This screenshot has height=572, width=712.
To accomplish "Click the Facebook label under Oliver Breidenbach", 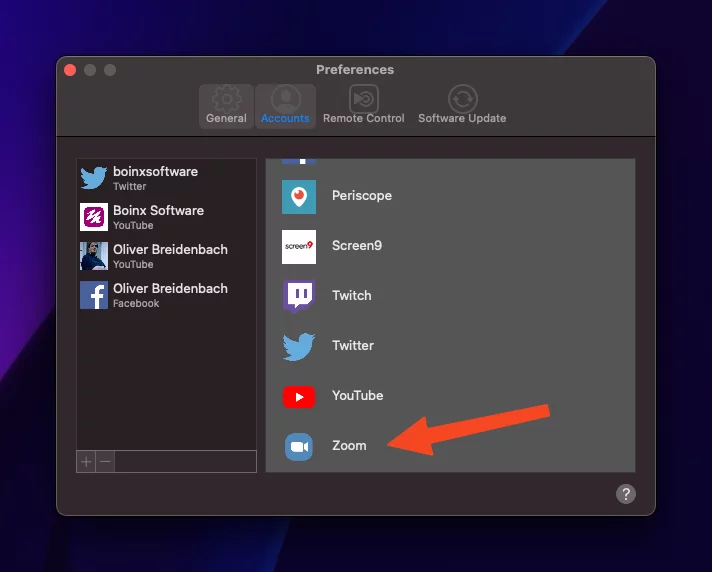I will (x=136, y=303).
